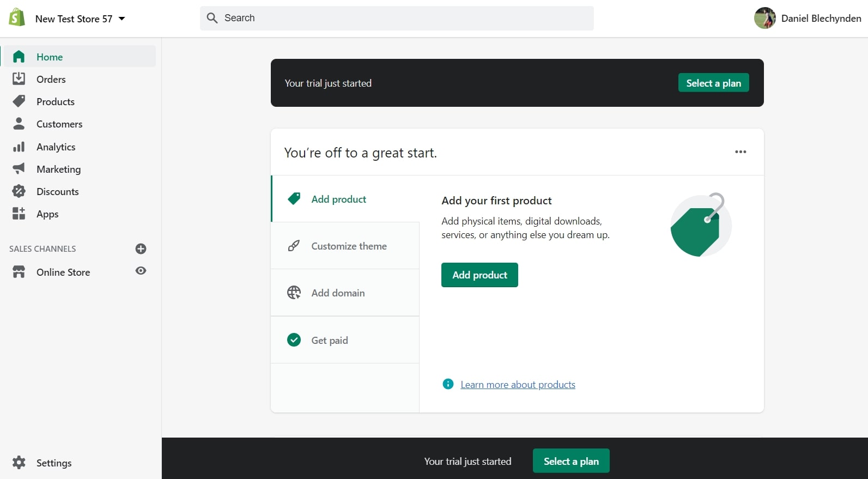Click the Discounts percent badge icon
Viewport: 868px width, 479px height.
pos(19,191)
